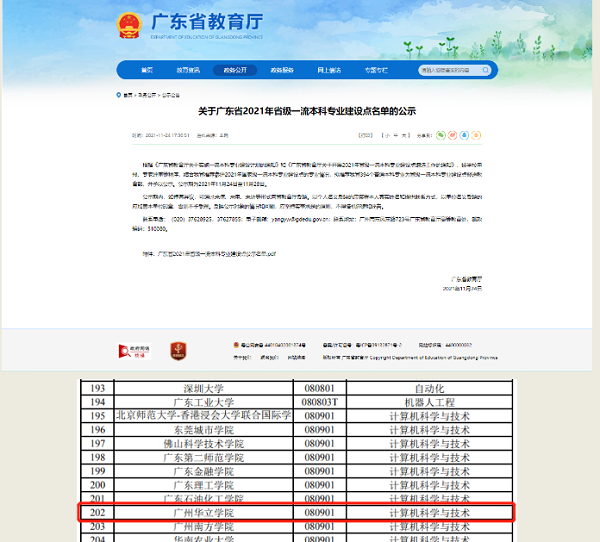Click the 网站地图 link in footer
The width and height of the screenshot is (600, 542).
(x=297, y=358)
